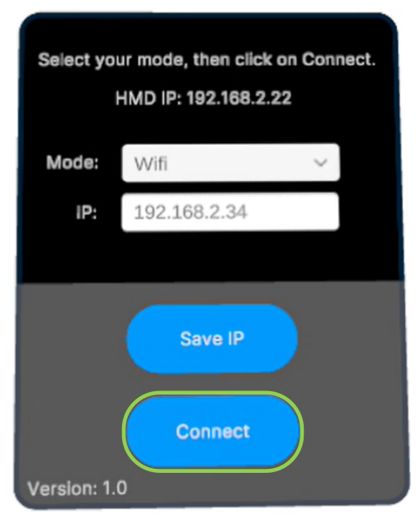Click the IP: label beside the text box
The image size is (420, 520).
[86, 212]
